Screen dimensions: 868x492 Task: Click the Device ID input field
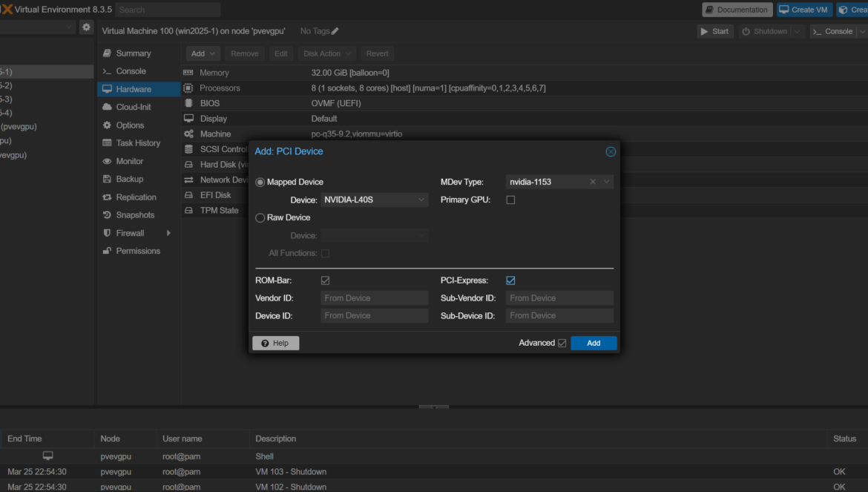[x=374, y=315]
